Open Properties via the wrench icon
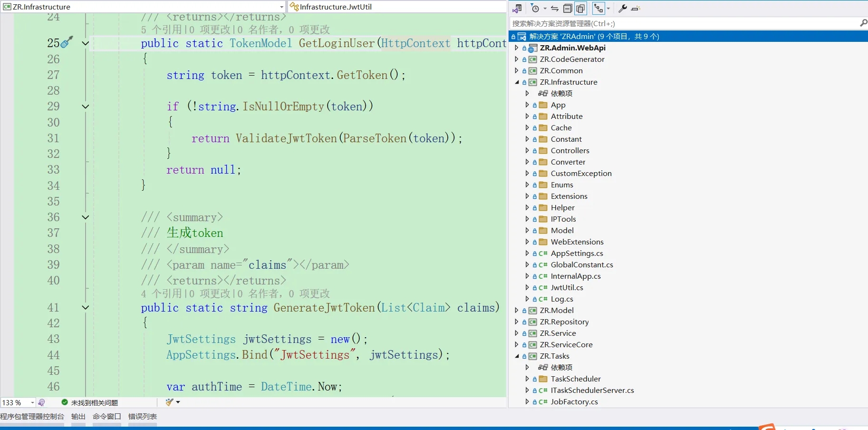Image resolution: width=868 pixels, height=430 pixels. (x=623, y=8)
